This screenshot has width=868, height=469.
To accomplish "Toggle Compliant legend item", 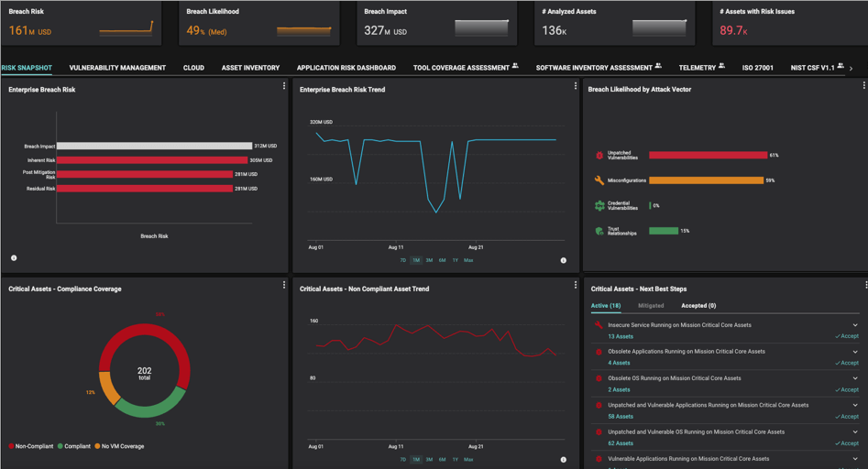I will 74,446.
